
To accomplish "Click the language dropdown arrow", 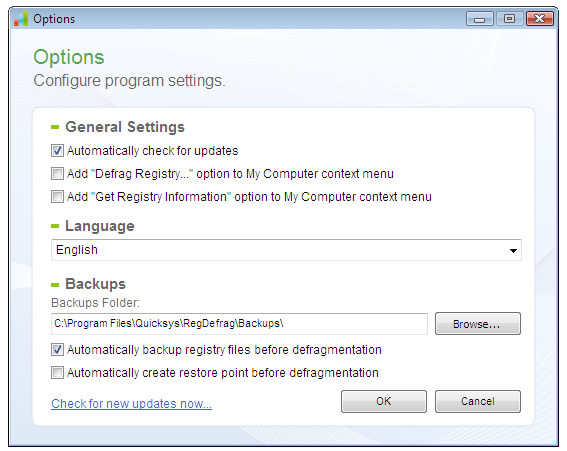I will point(513,250).
